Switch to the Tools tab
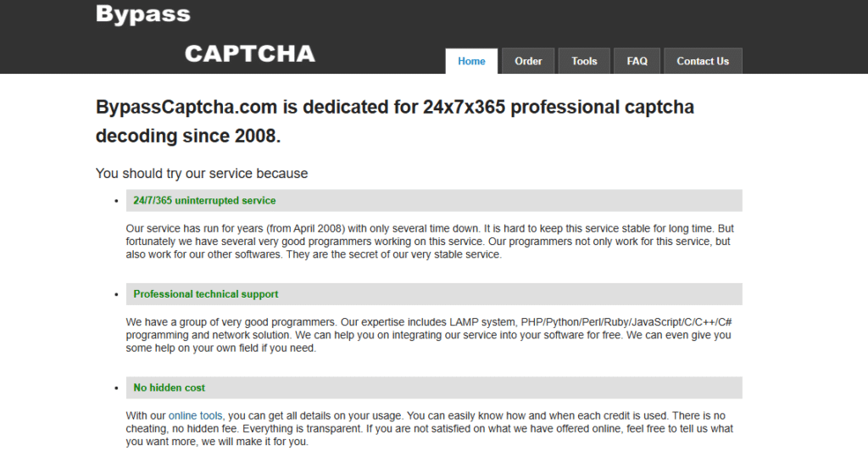This screenshot has width=868, height=468. [x=584, y=61]
